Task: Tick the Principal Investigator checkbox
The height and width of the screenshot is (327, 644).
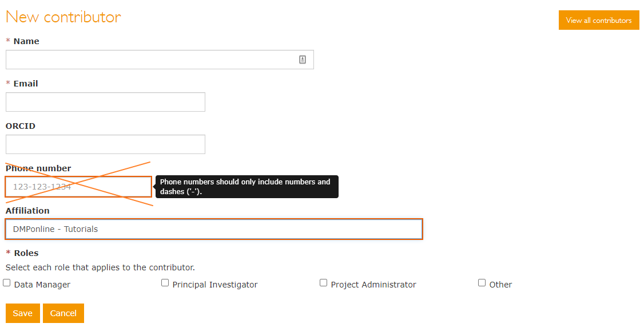Action: 165,283
